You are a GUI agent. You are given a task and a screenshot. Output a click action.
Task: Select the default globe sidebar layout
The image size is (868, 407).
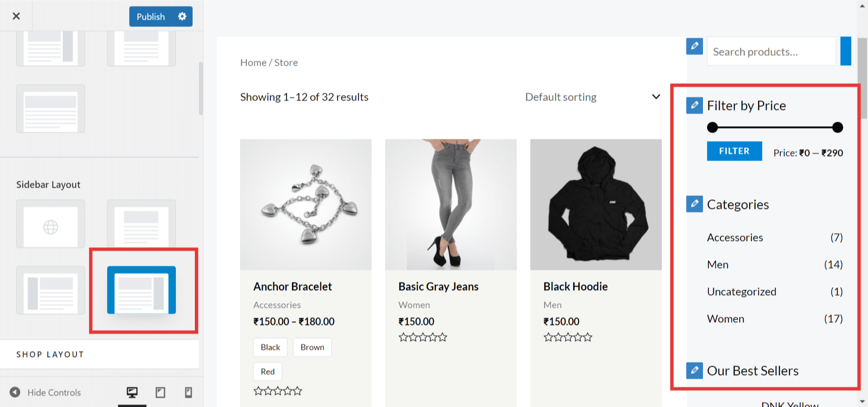point(51,224)
